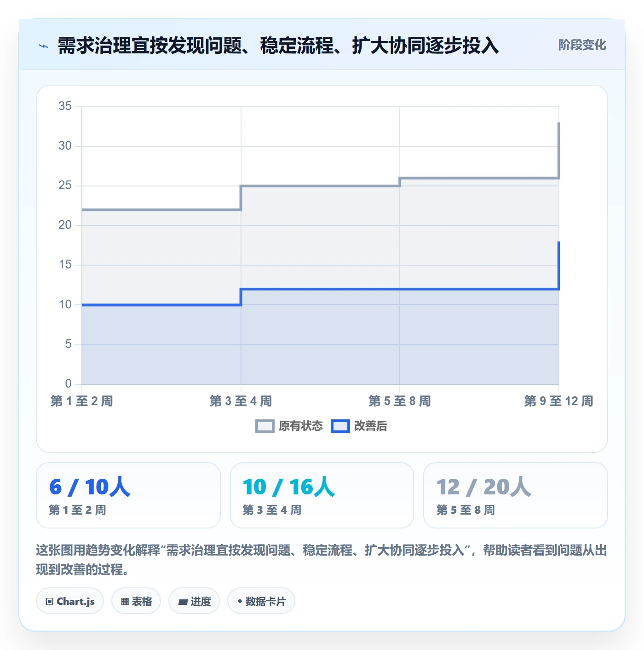The height and width of the screenshot is (650, 644).
Task: Click the 第 1 至 2 周 card caption
Action: [x=78, y=510]
